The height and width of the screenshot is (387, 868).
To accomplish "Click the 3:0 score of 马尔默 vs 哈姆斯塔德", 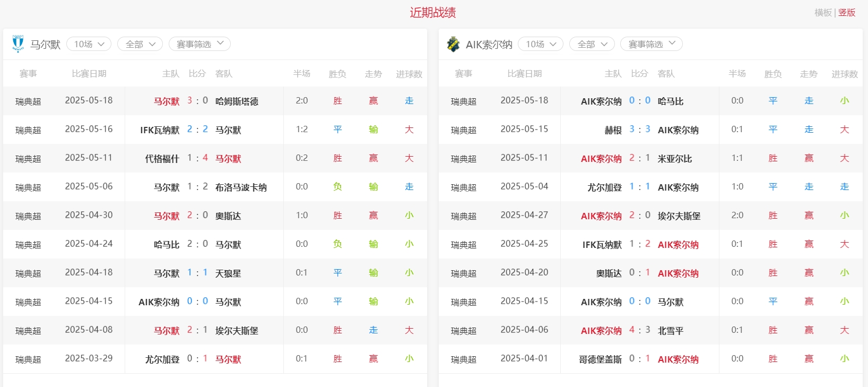I will (197, 101).
